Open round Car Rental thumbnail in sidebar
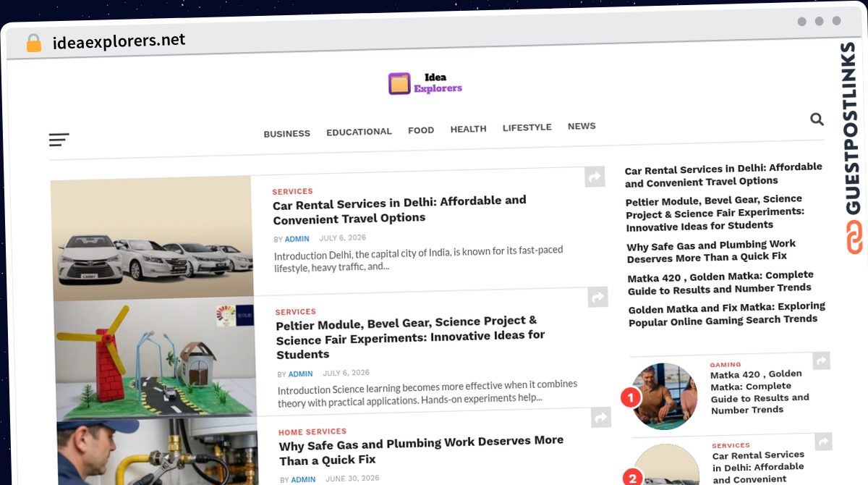The width and height of the screenshot is (868, 485). (x=667, y=465)
